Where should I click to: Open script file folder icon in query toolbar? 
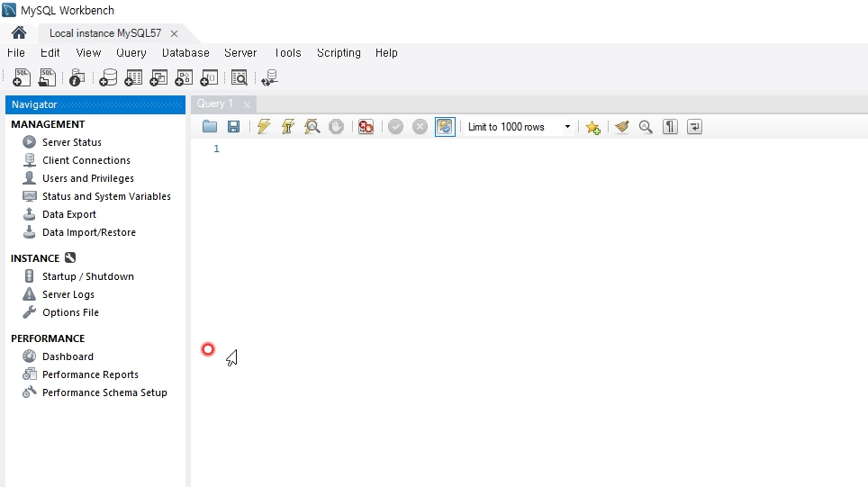(x=210, y=127)
